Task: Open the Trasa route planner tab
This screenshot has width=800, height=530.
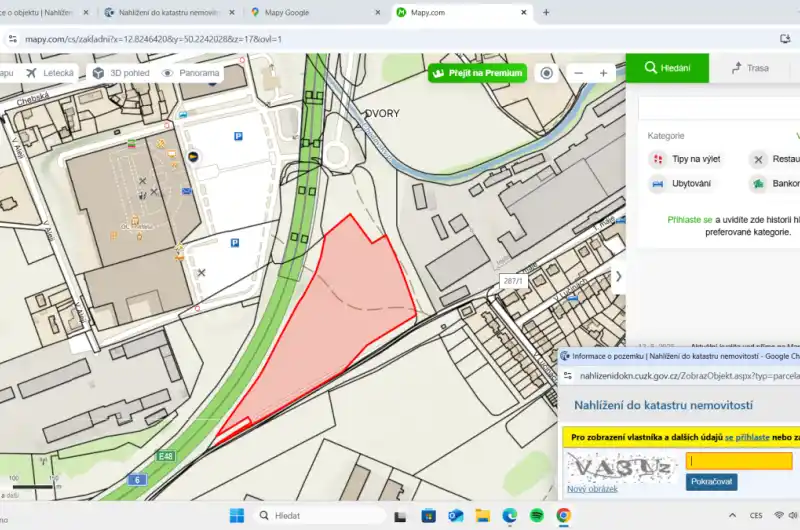Action: click(x=750, y=68)
